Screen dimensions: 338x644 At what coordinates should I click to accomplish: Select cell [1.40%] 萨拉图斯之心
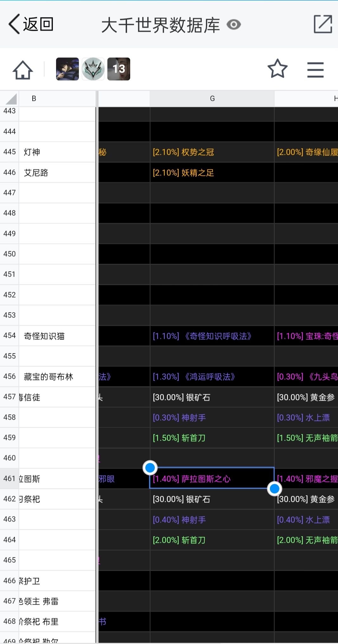tap(212, 478)
